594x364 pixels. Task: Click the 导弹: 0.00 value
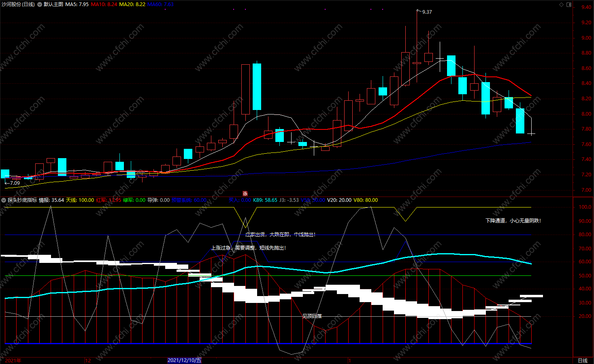159,200
